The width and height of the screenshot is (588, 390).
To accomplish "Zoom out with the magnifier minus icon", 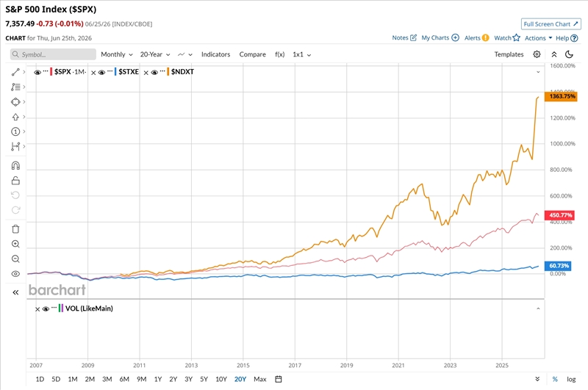I will point(15,259).
